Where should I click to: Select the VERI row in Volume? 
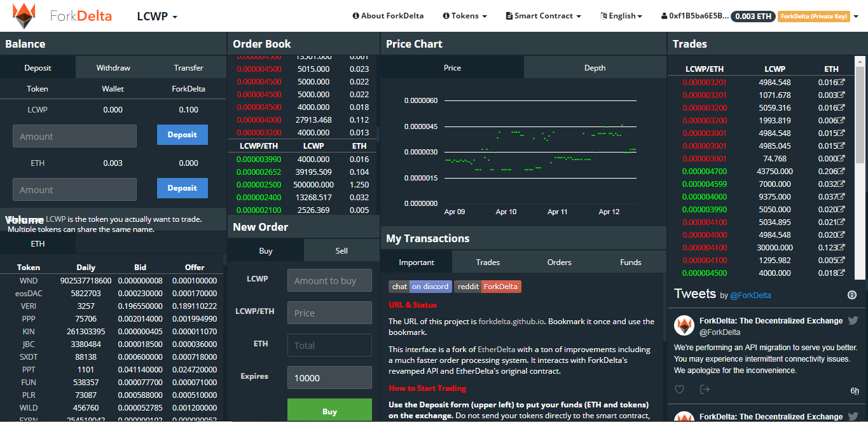pyautogui.click(x=112, y=306)
